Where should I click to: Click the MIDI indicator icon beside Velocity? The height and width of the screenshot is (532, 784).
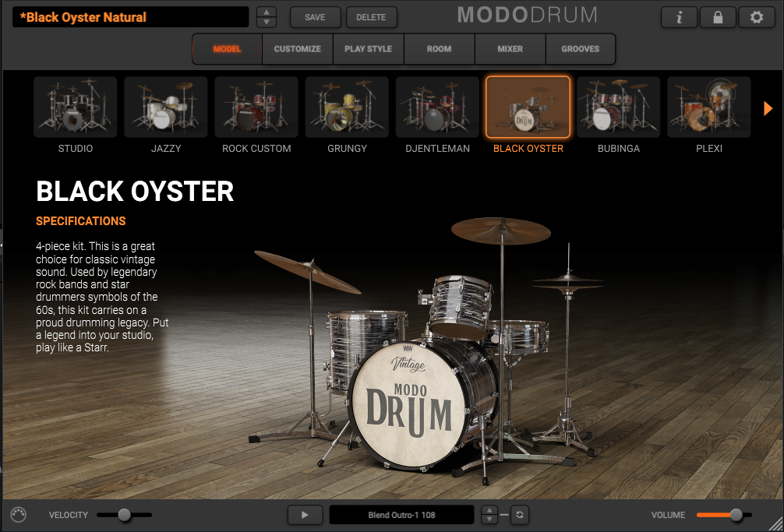[19, 515]
